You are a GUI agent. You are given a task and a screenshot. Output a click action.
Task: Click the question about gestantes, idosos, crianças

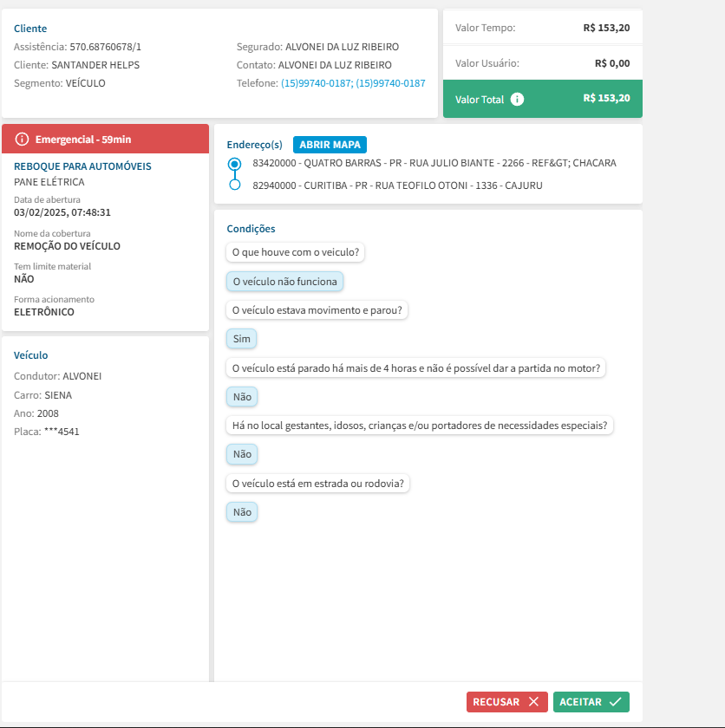coord(420,426)
